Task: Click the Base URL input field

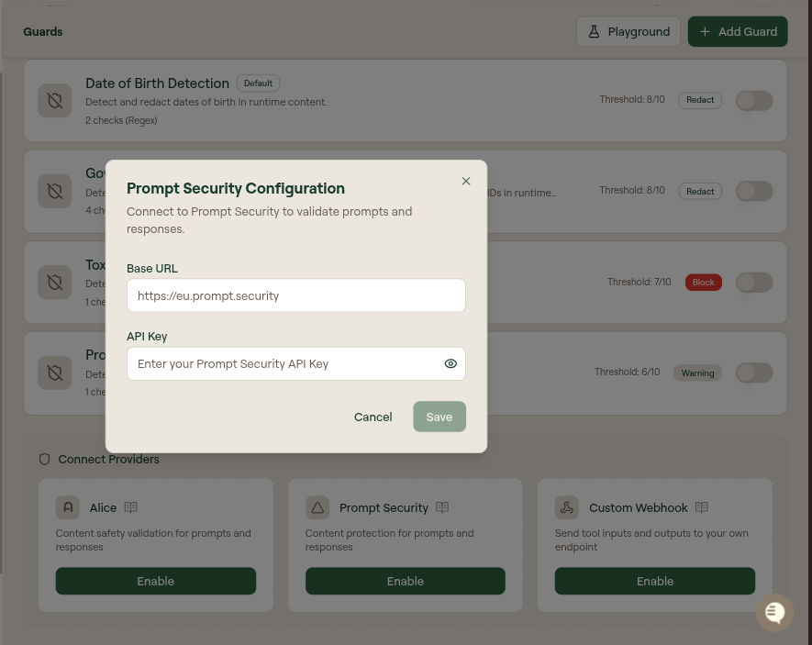Action: pyautogui.click(x=296, y=295)
